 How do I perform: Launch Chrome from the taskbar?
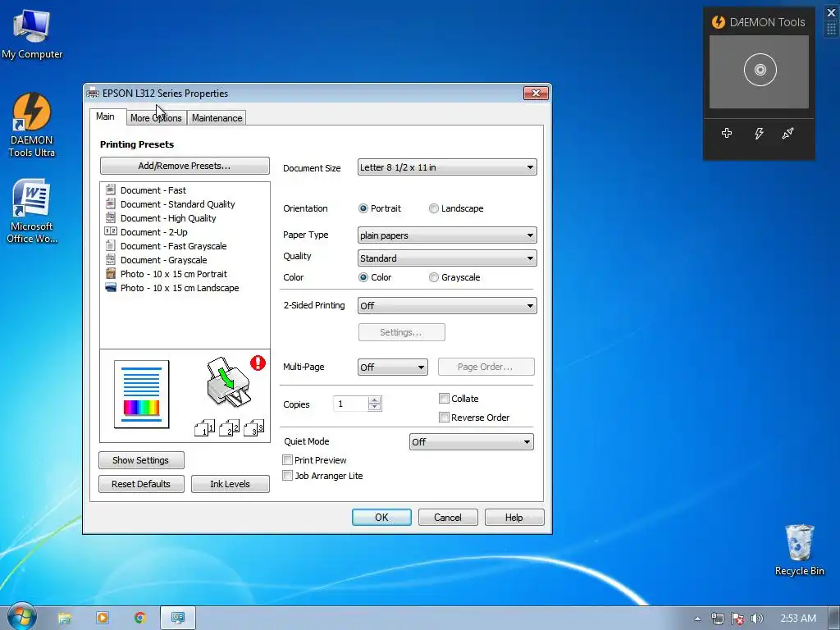pos(140,618)
